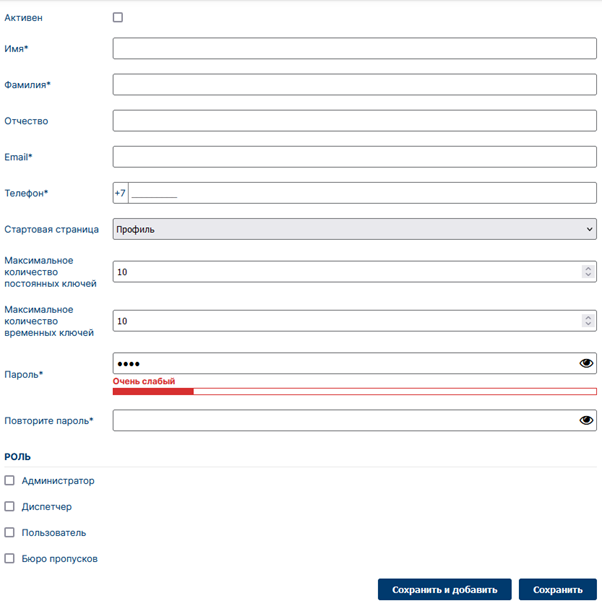Show password with Пароль eye icon
This screenshot has height=606, width=602.
586,363
